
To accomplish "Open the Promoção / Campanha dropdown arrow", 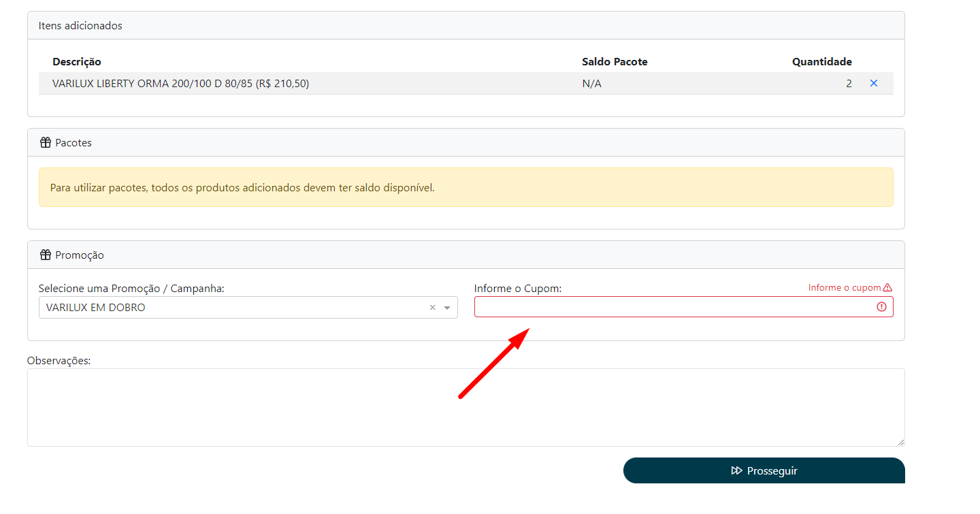I will coord(447,308).
